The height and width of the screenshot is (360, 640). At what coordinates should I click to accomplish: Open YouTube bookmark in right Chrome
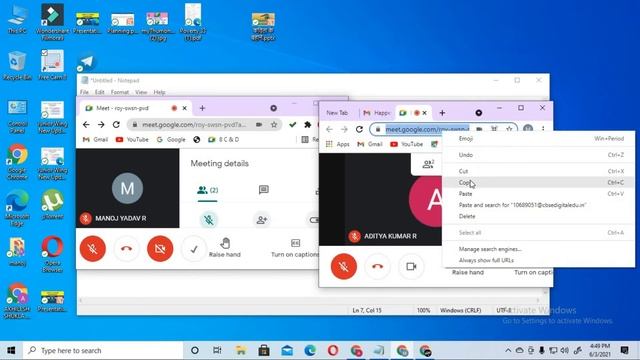pos(407,144)
